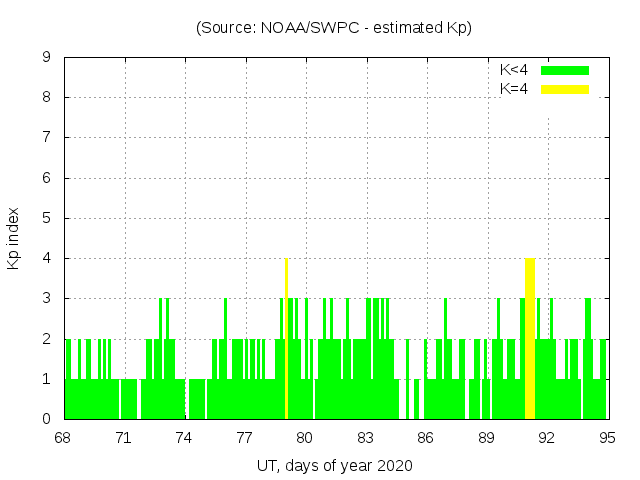Click the NOAA/SWPC source chart title
Screen dimensions: 640x480
click(x=334, y=28)
